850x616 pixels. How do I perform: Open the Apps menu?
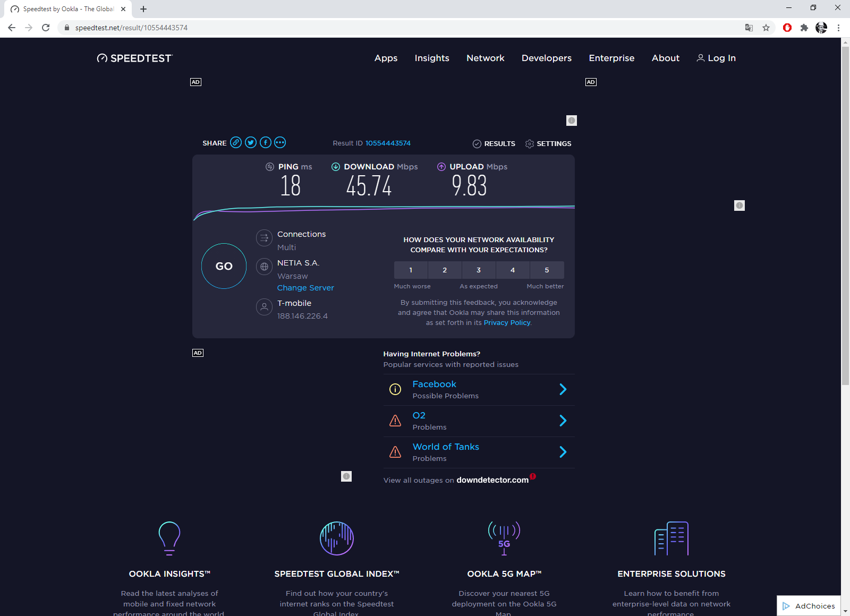tap(386, 58)
